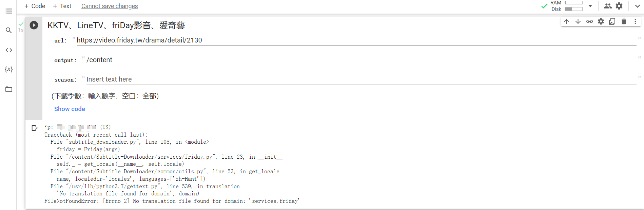
Task: Collapse the header with the chevron
Action: coord(637,6)
